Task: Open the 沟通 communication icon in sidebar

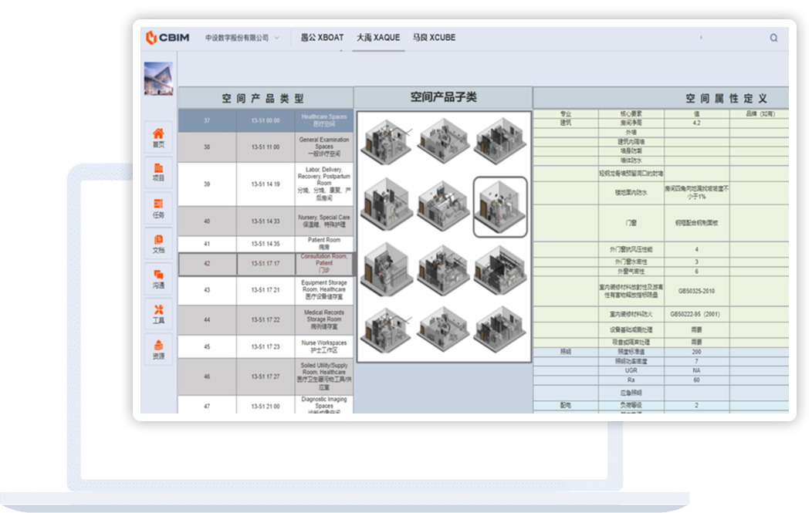Action: click(158, 278)
